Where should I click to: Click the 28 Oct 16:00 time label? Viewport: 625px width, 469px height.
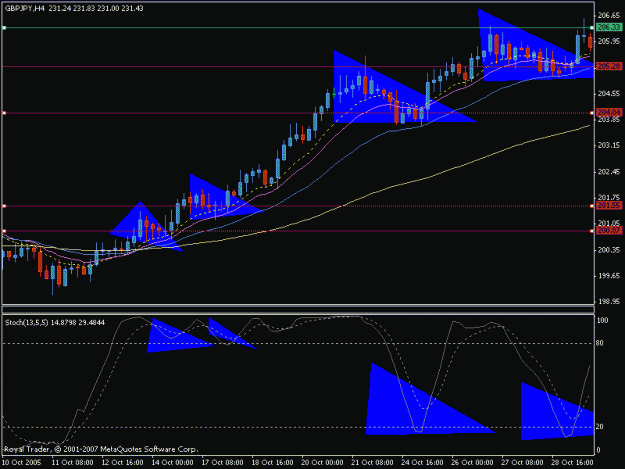[572, 462]
